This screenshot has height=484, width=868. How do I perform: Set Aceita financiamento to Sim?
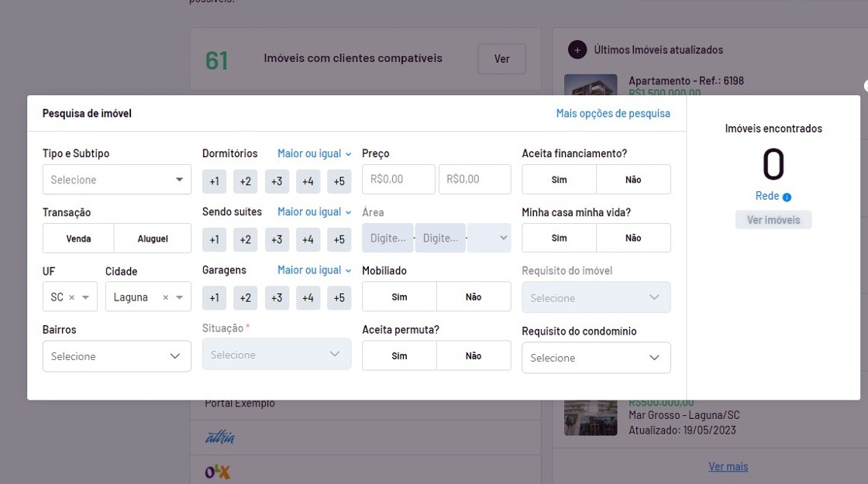[x=559, y=180]
